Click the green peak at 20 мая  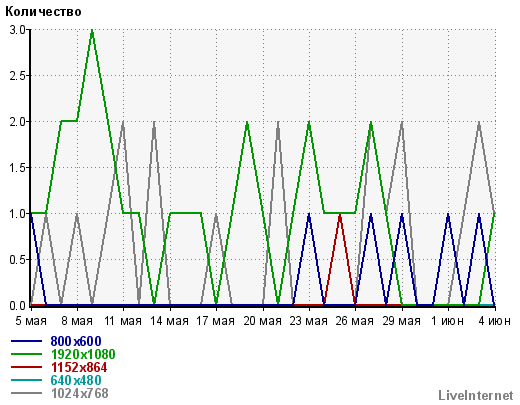click(247, 123)
